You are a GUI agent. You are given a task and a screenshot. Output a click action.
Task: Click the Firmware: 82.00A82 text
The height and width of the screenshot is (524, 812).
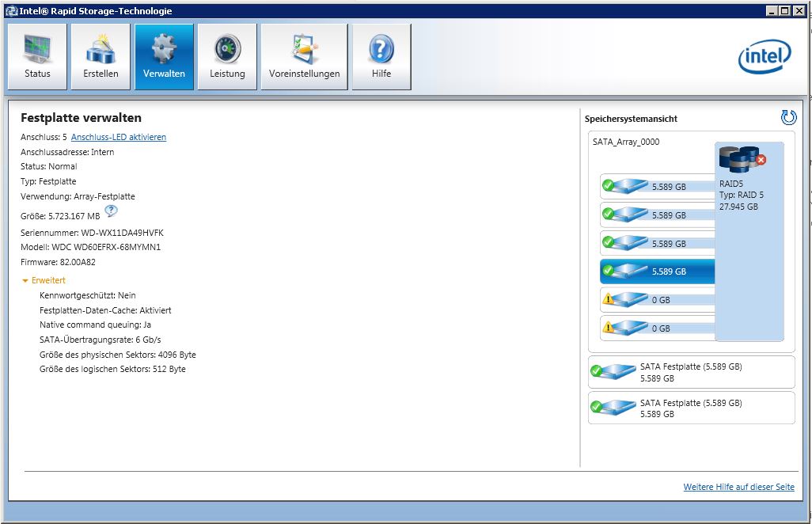pos(58,262)
